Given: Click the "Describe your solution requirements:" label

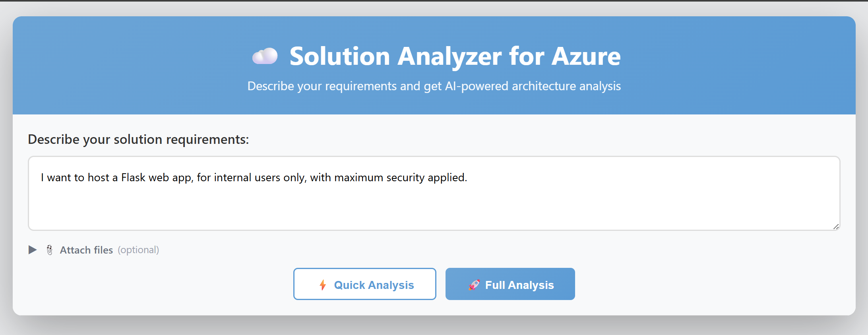Looking at the screenshot, I should [x=138, y=139].
